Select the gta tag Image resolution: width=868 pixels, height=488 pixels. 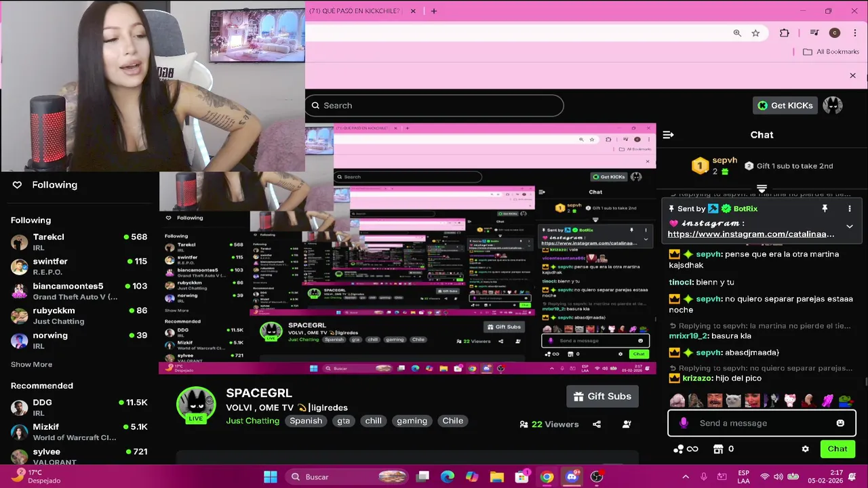pyautogui.click(x=344, y=421)
